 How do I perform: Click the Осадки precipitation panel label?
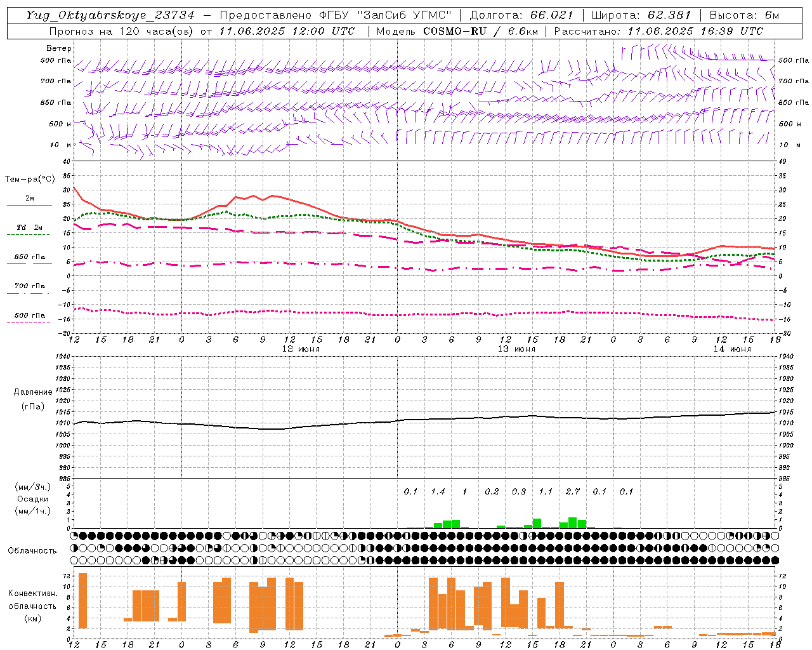pos(33,499)
